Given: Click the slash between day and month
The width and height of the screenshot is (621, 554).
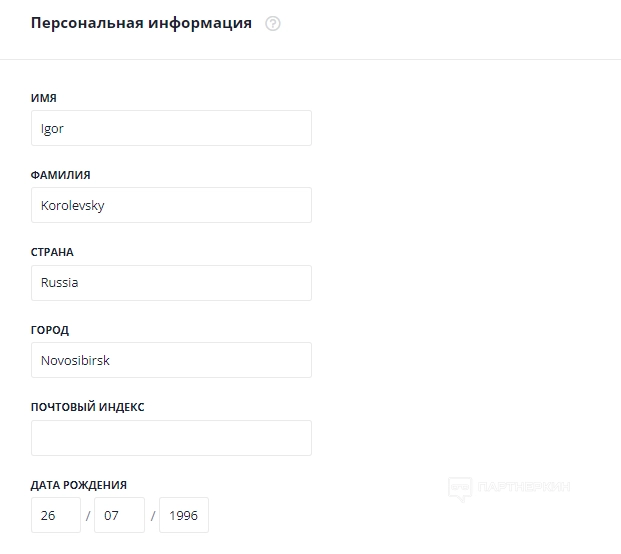Looking at the screenshot, I should click(x=88, y=516).
